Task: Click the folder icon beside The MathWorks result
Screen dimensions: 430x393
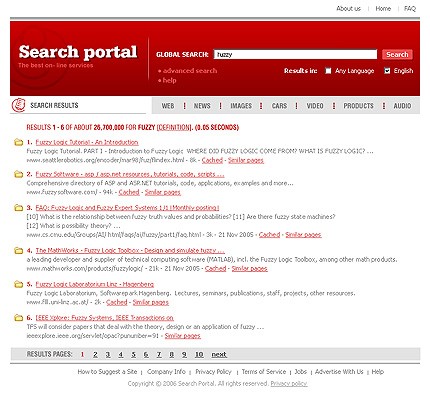Action: click(x=19, y=250)
